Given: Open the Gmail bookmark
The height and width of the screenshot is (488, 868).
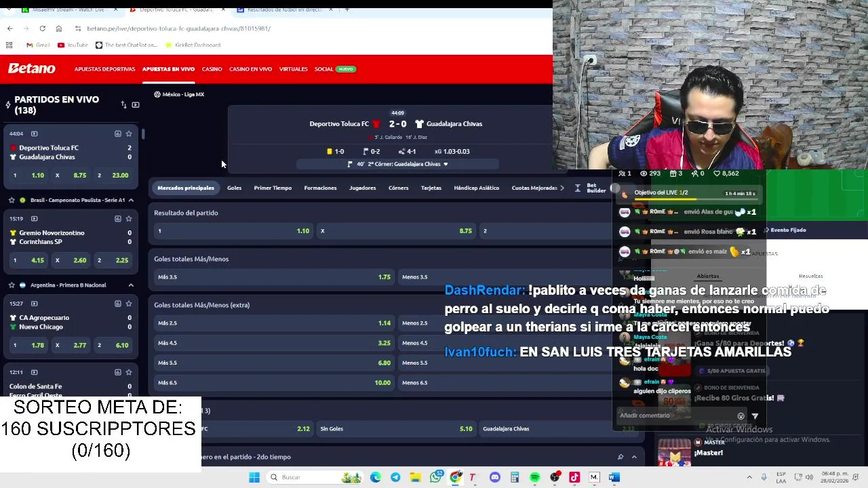Looking at the screenshot, I should pos(38,45).
